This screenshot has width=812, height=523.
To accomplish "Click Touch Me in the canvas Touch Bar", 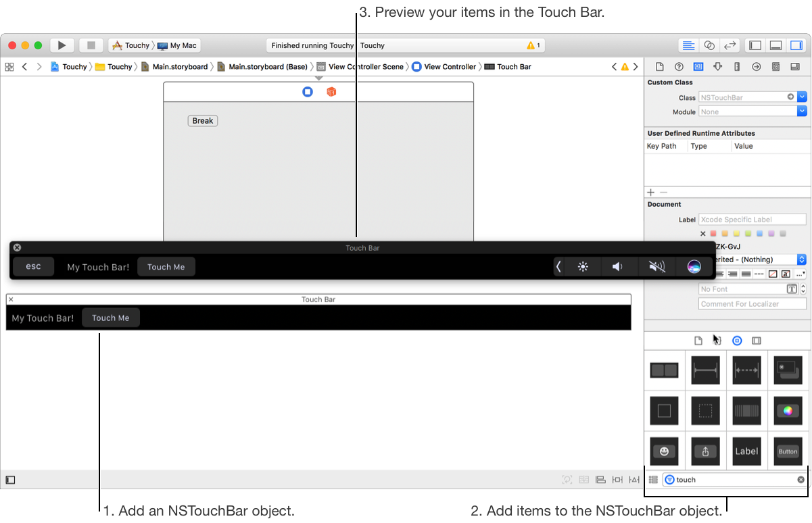I will tap(111, 318).
